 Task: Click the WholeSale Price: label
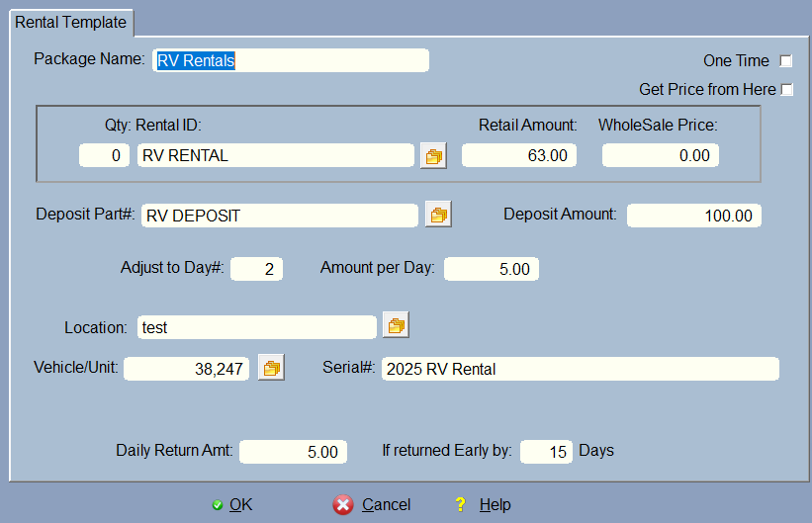(x=658, y=125)
